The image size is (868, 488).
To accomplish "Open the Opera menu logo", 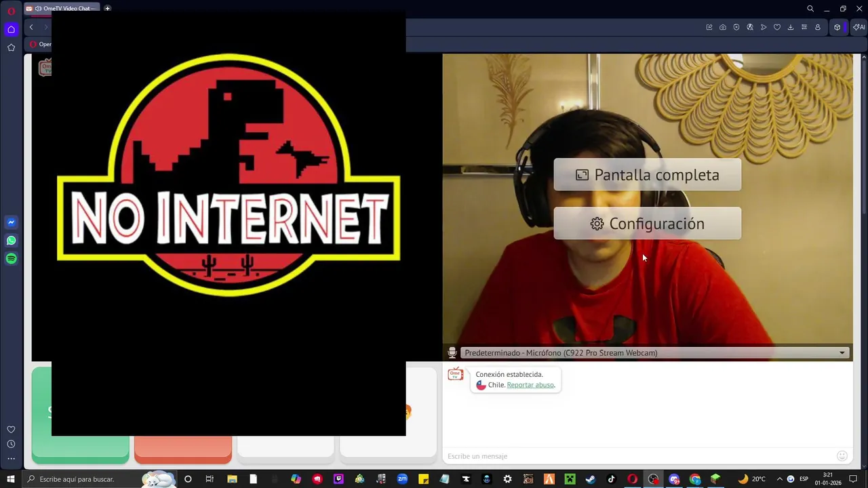I will pos(11,10).
